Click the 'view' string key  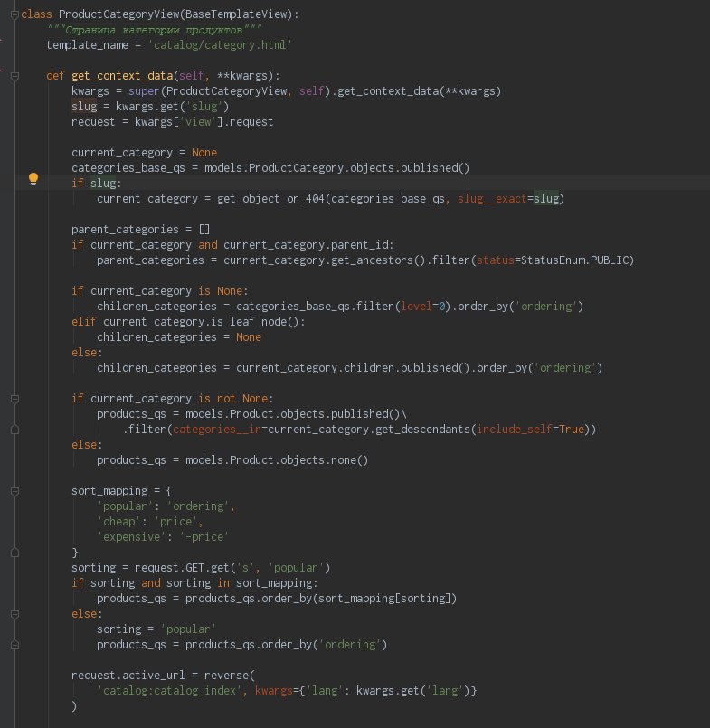point(198,122)
